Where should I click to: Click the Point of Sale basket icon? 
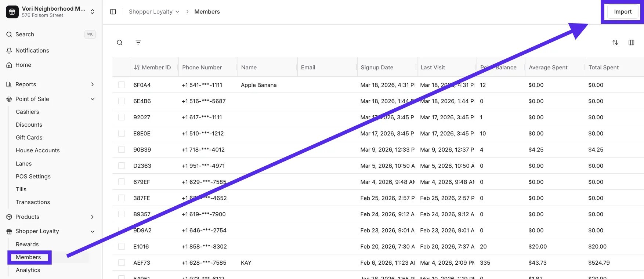[9, 99]
